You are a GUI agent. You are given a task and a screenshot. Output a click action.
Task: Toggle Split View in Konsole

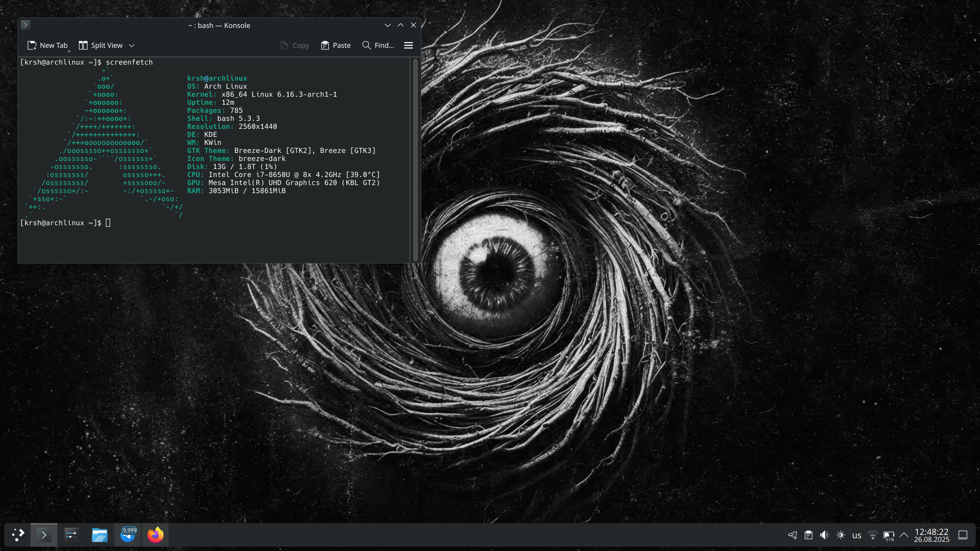(x=101, y=45)
